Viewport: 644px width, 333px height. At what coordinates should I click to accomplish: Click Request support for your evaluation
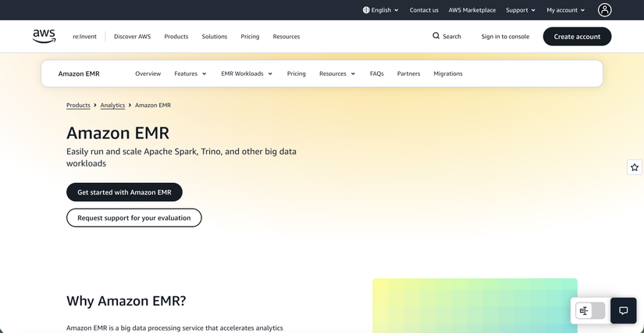pos(134,217)
